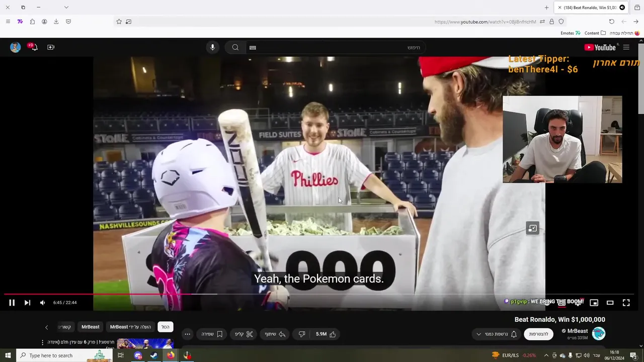
Task: Open the subscription notification dropdown (נרשמת כמנוי)
Action: pos(496,334)
